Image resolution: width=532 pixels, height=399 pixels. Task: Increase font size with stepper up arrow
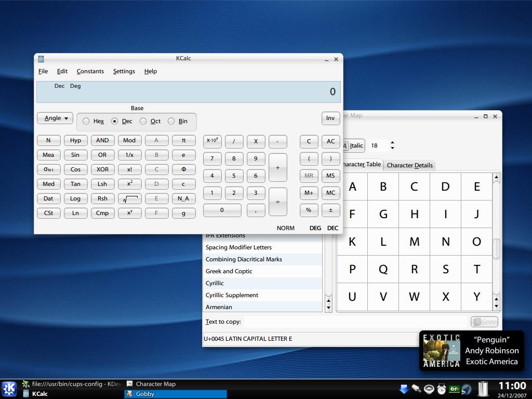[393, 143]
